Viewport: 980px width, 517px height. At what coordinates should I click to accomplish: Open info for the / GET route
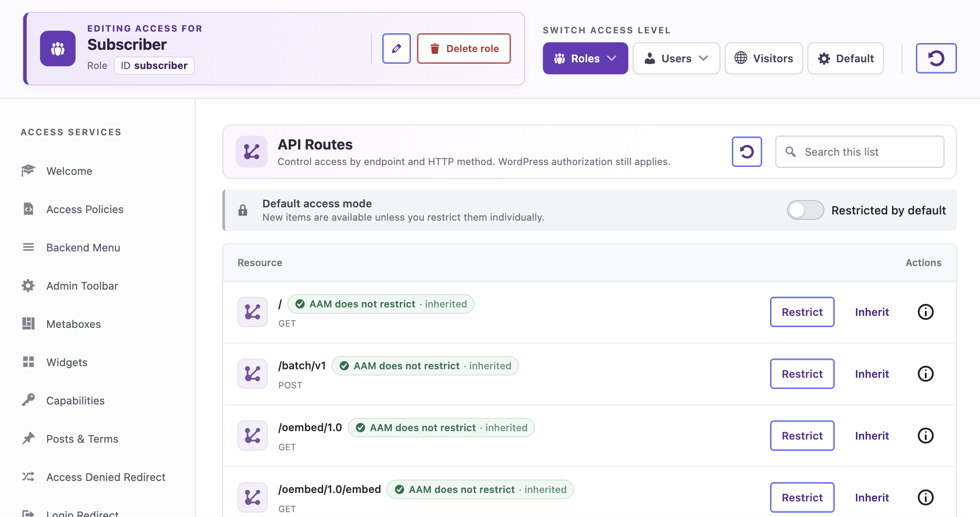click(926, 312)
